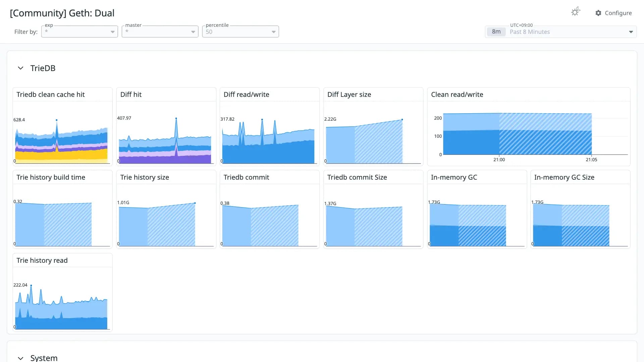Click the Trie history build time title
Image resolution: width=644 pixels, height=362 pixels.
point(51,177)
